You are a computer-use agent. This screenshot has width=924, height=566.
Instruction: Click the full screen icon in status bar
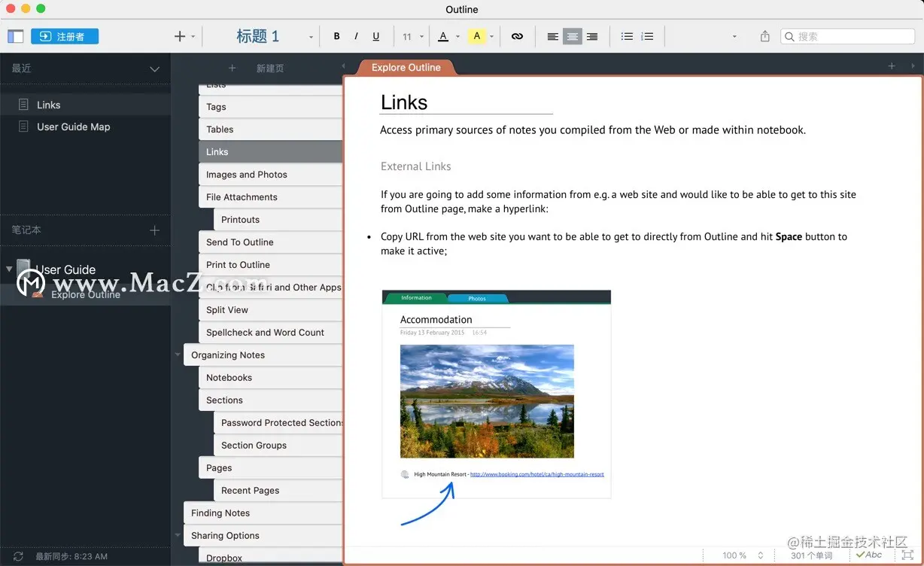pyautogui.click(x=908, y=555)
